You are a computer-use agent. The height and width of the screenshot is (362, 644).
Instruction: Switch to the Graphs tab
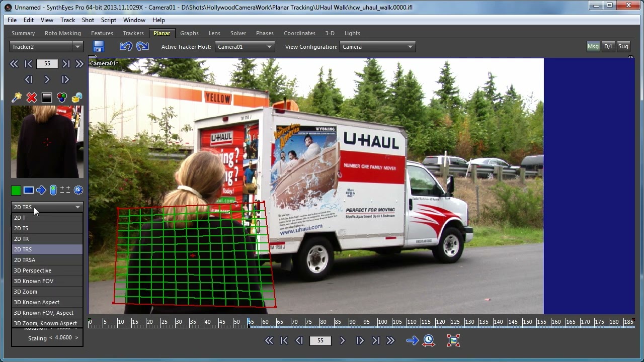click(x=189, y=33)
